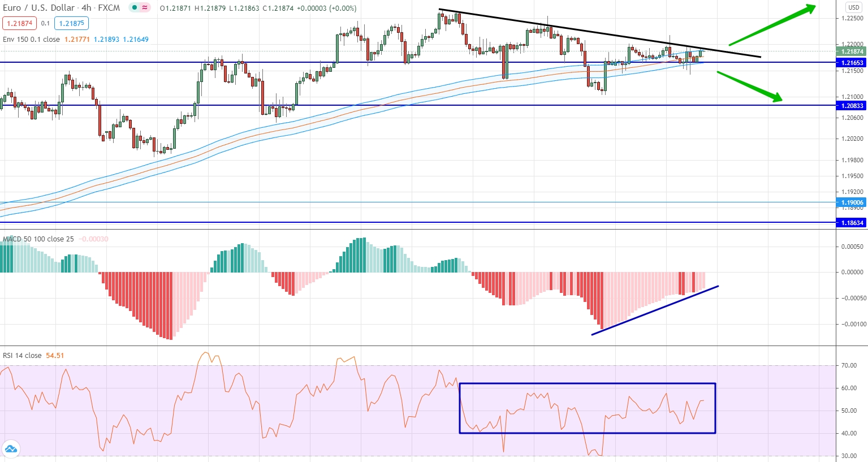Click the RSI scale value 70.00

coord(849,366)
